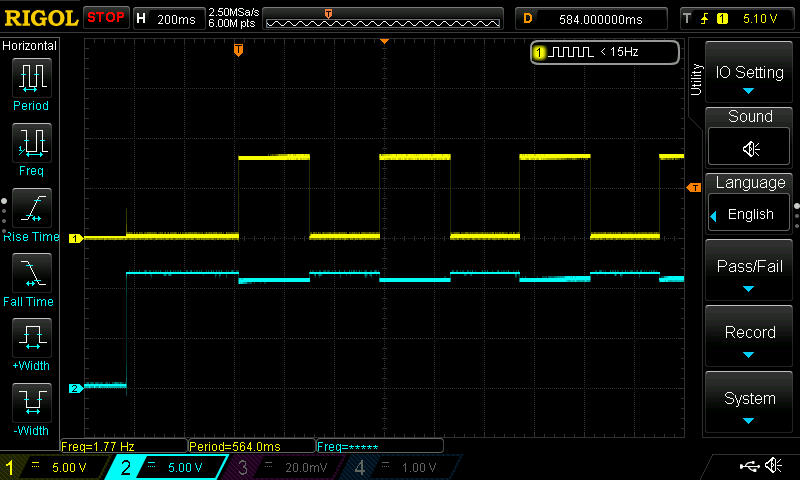Screen dimensions: 800x480
Task: Click the trigger level 5.10 V readout
Action: (x=760, y=19)
